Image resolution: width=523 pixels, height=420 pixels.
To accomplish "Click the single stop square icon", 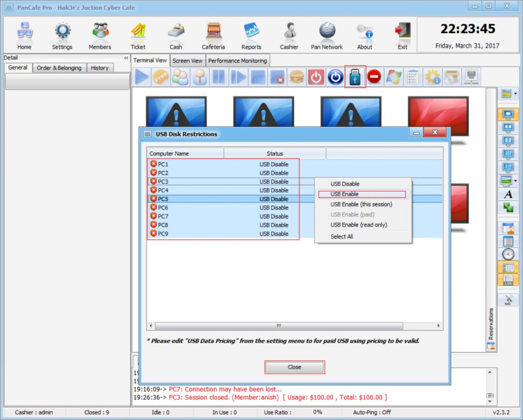I will click(x=258, y=77).
